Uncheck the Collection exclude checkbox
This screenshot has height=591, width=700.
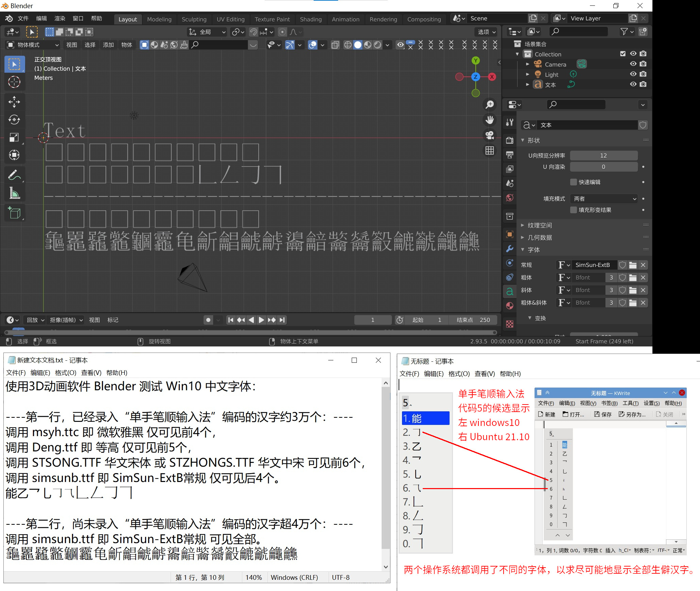click(x=623, y=54)
